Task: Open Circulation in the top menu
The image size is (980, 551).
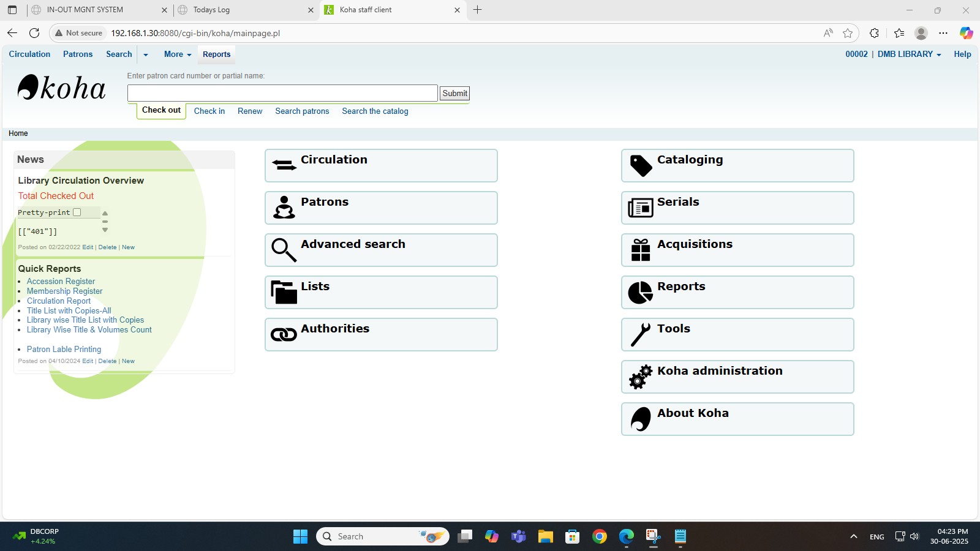Action: 29,54
